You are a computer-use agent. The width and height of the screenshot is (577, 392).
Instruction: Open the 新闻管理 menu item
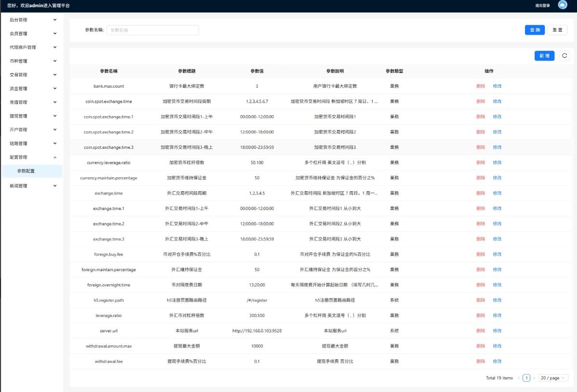click(32, 186)
